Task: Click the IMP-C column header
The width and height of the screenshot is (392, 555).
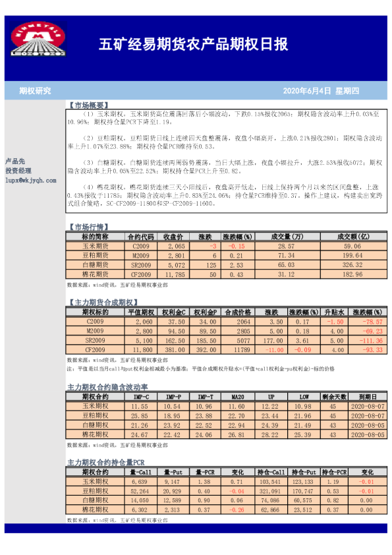Action: click(141, 397)
